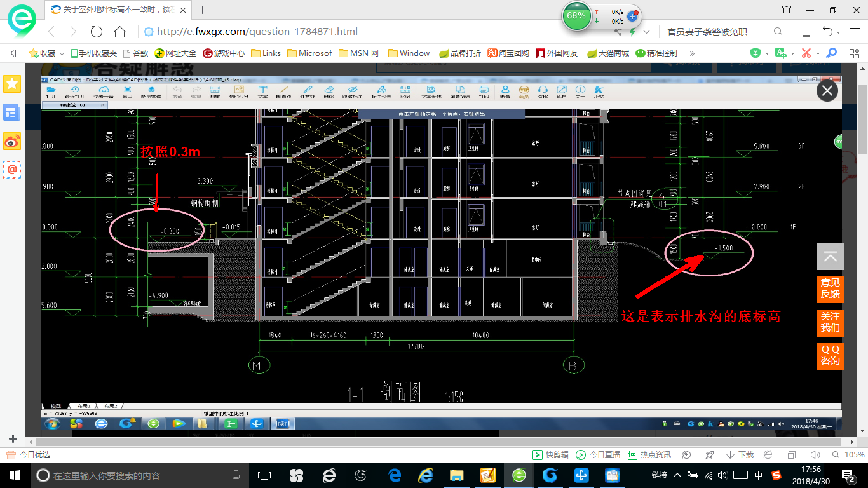The width and height of the screenshot is (868, 488).
Task: Click the 360 browser logo icon
Action: 22,20
